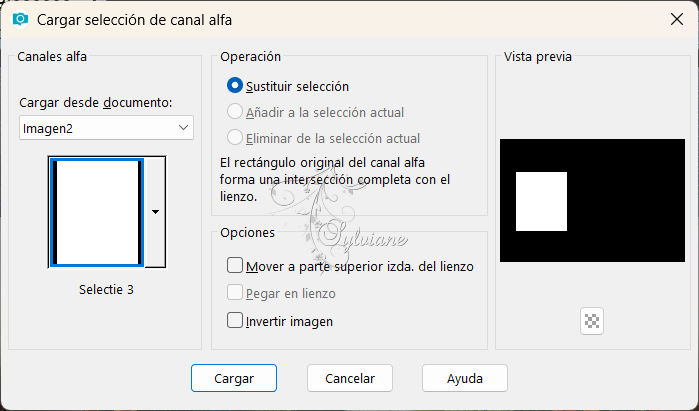
Task: Expand the alpha channel selection arrow
Action: pyautogui.click(x=155, y=212)
